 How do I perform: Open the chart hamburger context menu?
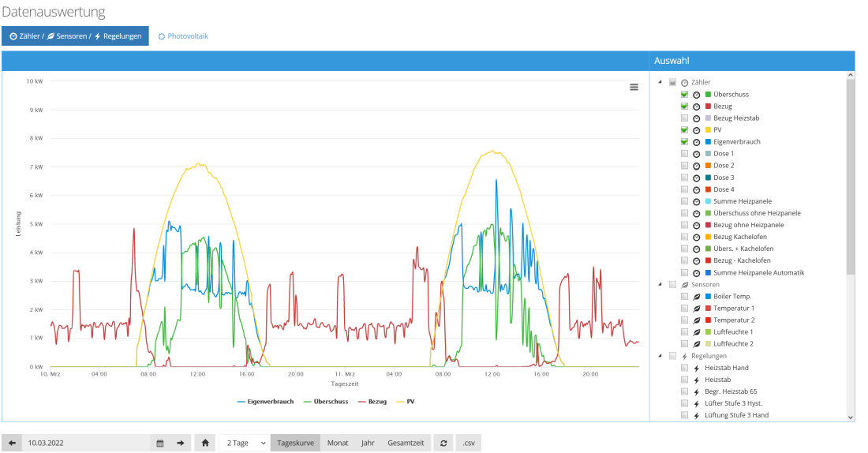[x=634, y=88]
